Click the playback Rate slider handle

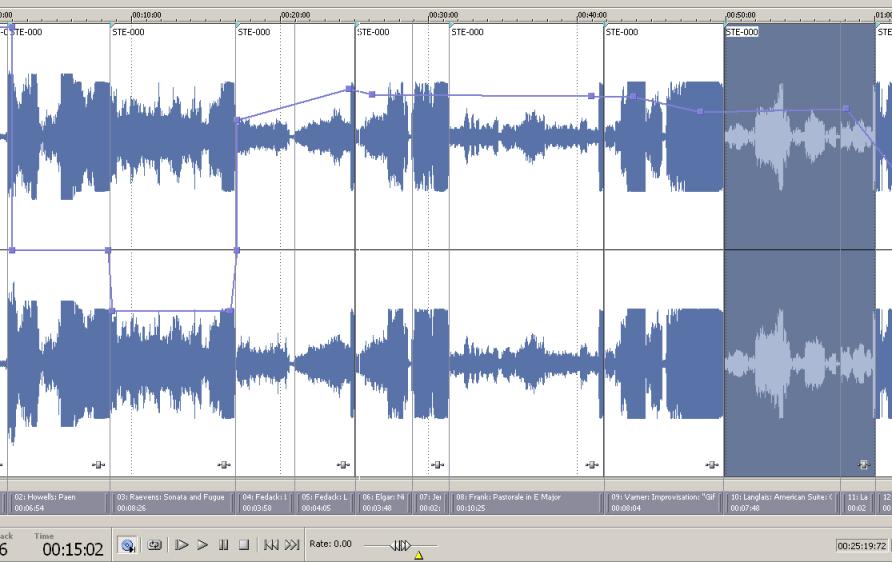click(x=401, y=545)
